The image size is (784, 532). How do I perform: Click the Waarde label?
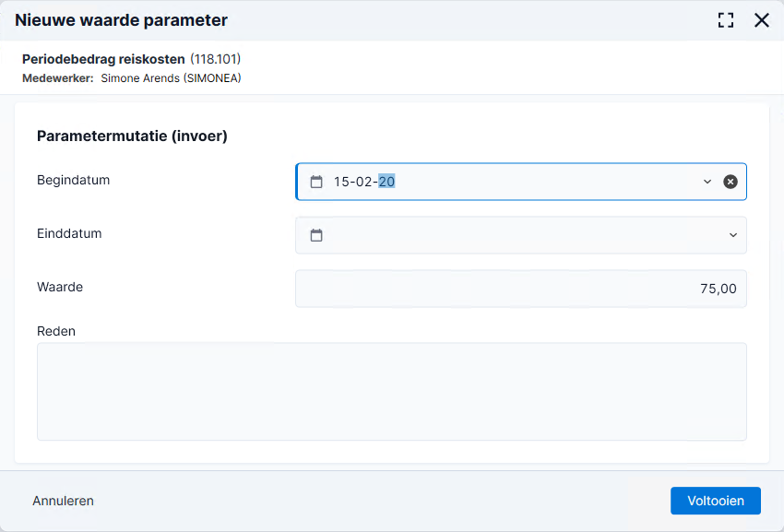click(60, 287)
